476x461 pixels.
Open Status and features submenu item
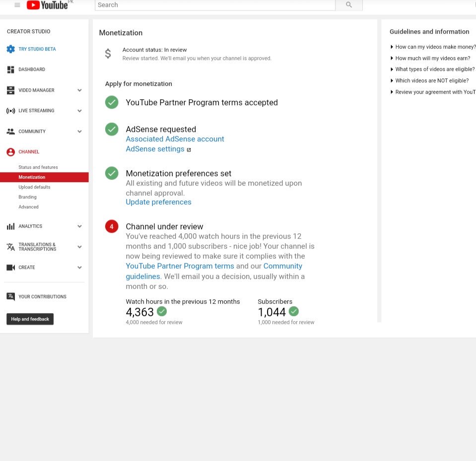click(x=38, y=167)
